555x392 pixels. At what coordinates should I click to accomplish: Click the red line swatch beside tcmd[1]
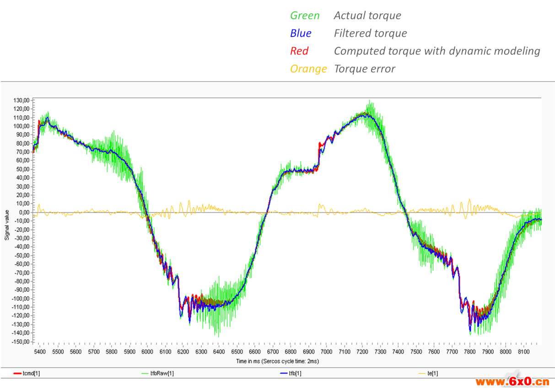click(x=17, y=374)
